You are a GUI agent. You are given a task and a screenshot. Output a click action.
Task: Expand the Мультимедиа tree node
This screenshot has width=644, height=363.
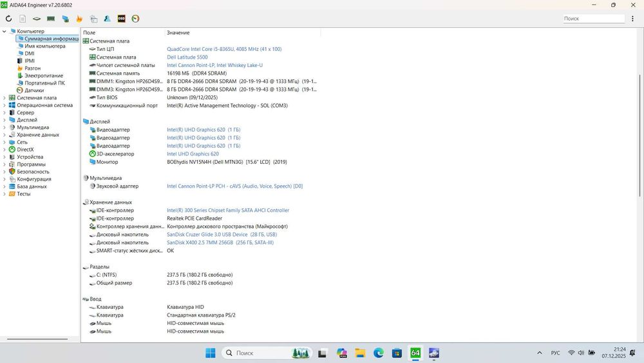(4, 128)
